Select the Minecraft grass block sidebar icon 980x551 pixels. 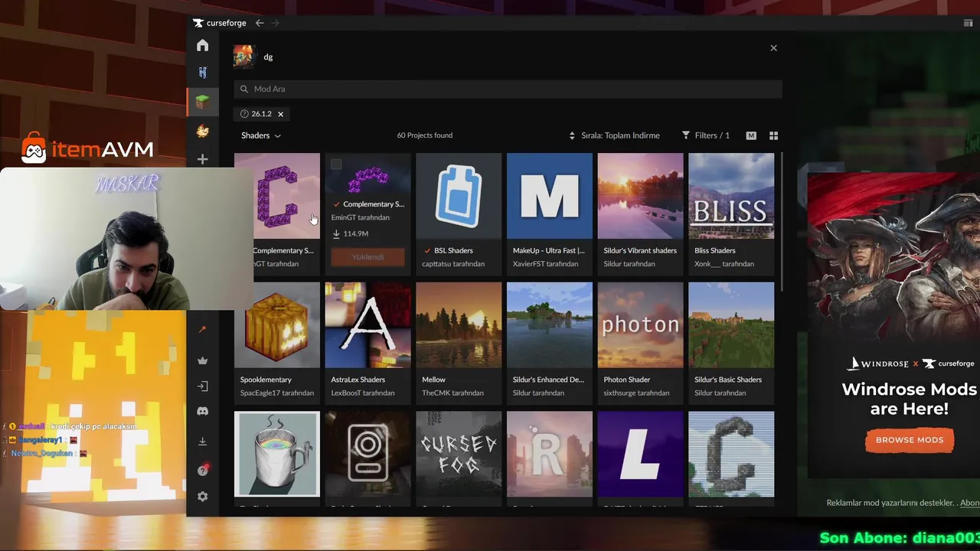pyautogui.click(x=202, y=102)
